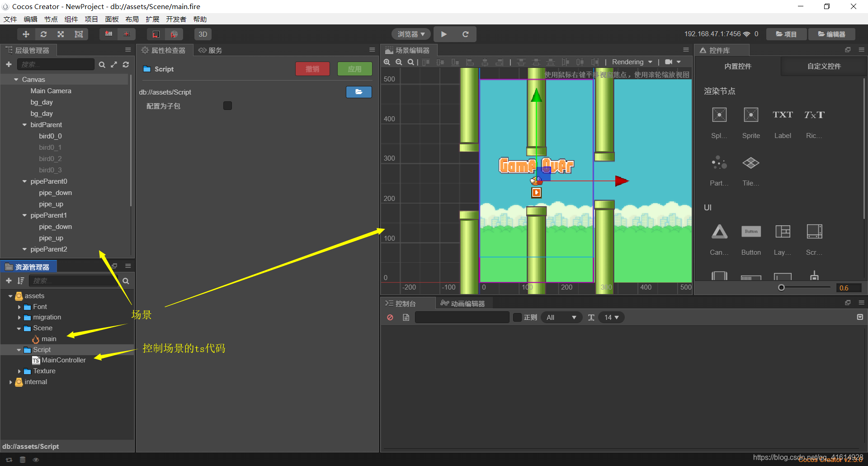This screenshot has height=466, width=868.
Task: Select the RichText widget
Action: [x=814, y=122]
